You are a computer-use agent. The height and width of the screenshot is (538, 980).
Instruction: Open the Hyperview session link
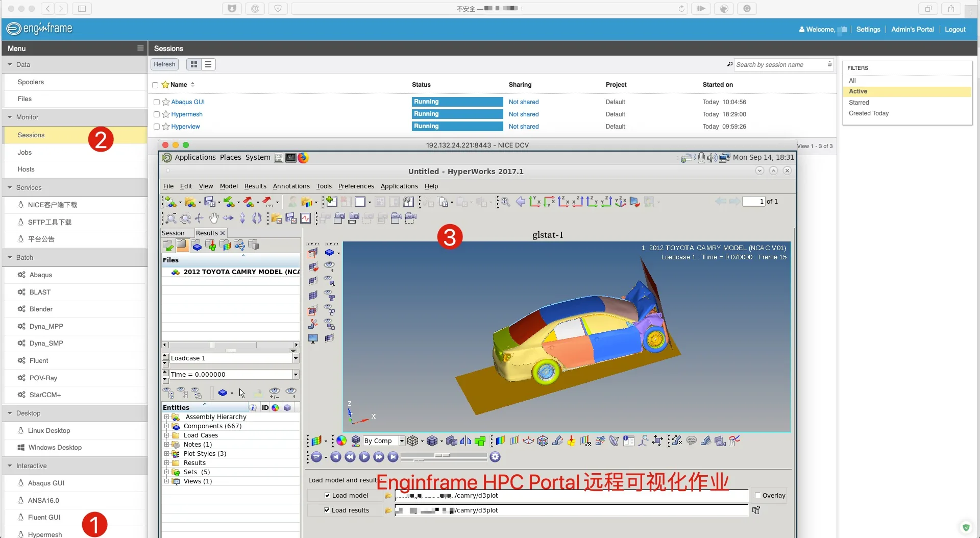(185, 127)
